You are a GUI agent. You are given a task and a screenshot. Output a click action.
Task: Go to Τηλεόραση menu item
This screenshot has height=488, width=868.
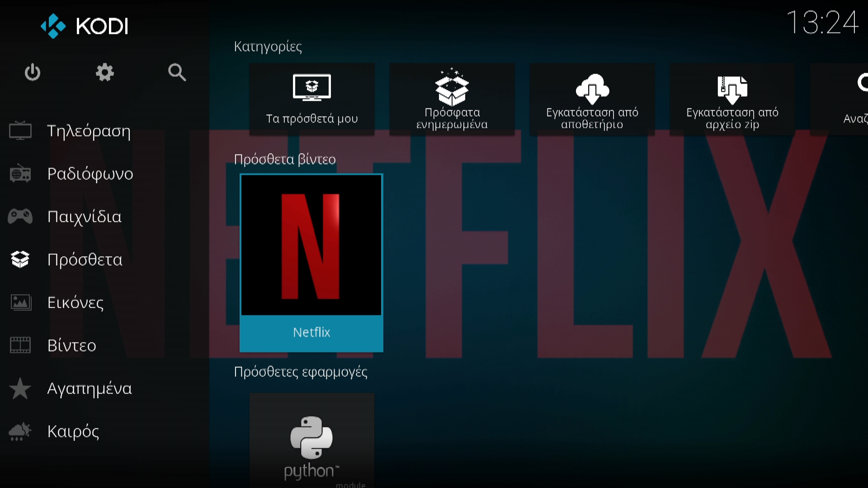(x=89, y=131)
